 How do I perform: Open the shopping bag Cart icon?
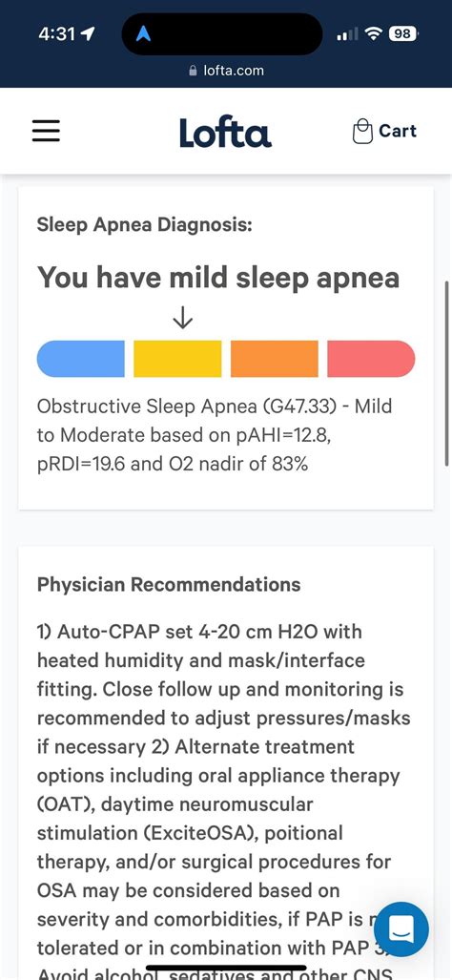tap(362, 132)
